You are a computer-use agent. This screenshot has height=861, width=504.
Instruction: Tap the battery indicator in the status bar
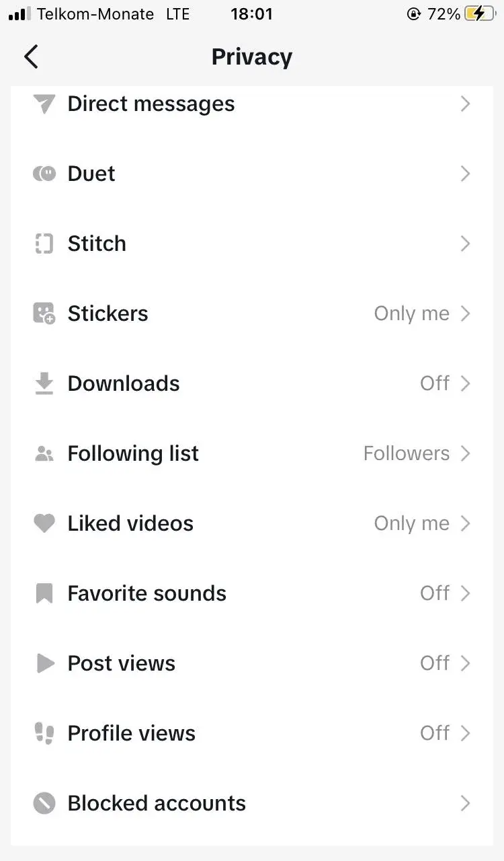click(x=480, y=14)
